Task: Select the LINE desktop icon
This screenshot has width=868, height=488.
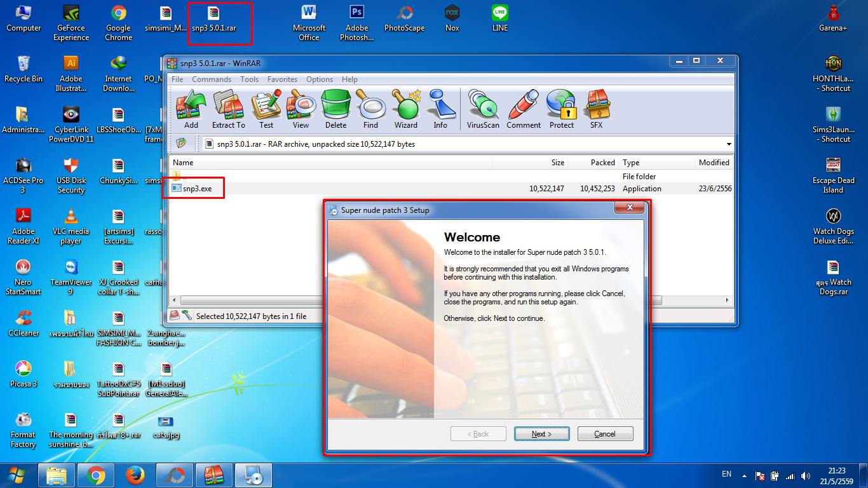Action: coord(499,18)
